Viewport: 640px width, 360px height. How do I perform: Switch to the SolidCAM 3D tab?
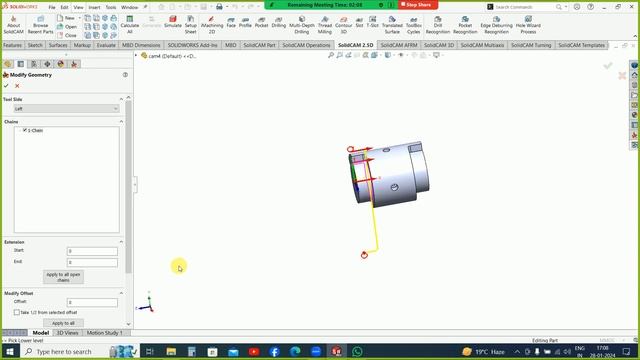click(439, 45)
